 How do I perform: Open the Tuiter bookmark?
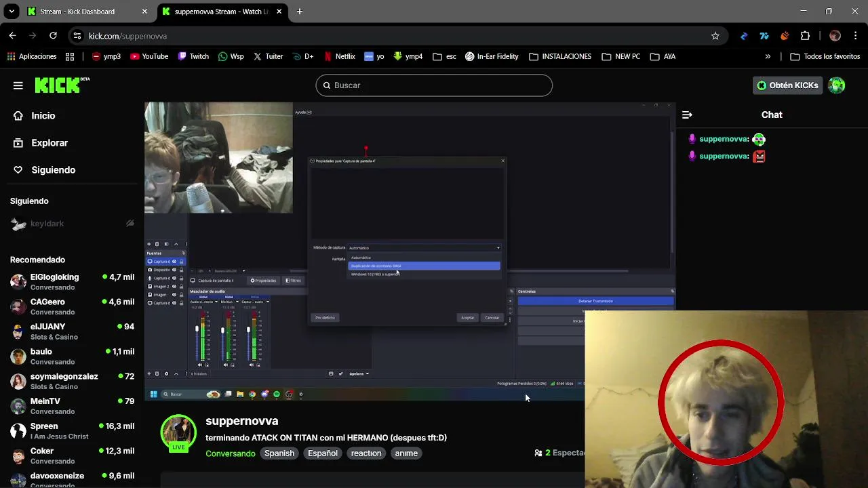pyautogui.click(x=268, y=56)
